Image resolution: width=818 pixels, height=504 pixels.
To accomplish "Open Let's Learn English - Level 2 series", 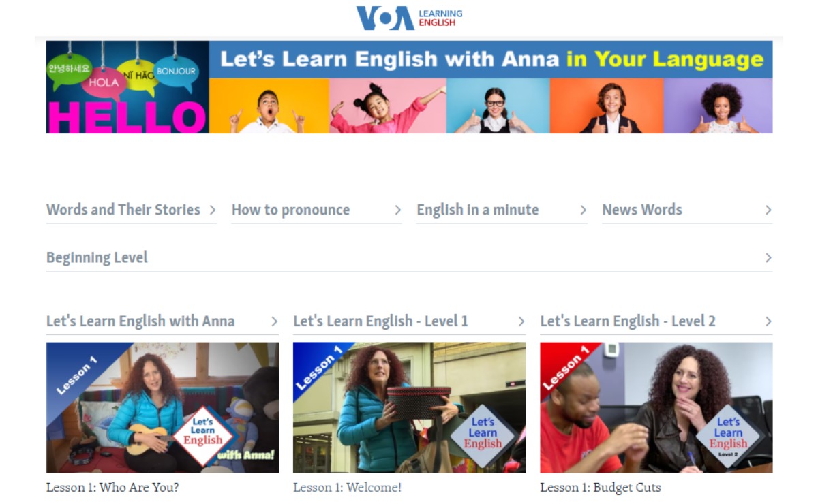I will [627, 321].
